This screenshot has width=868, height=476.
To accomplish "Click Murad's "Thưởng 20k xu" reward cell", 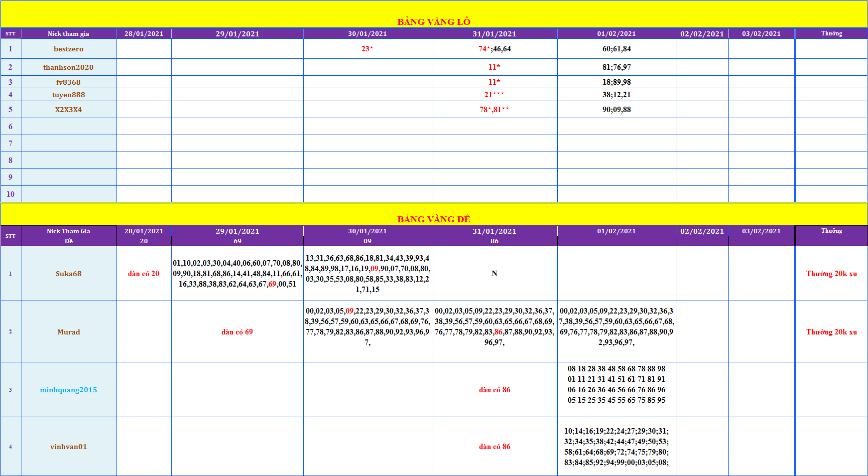I will 831,332.
